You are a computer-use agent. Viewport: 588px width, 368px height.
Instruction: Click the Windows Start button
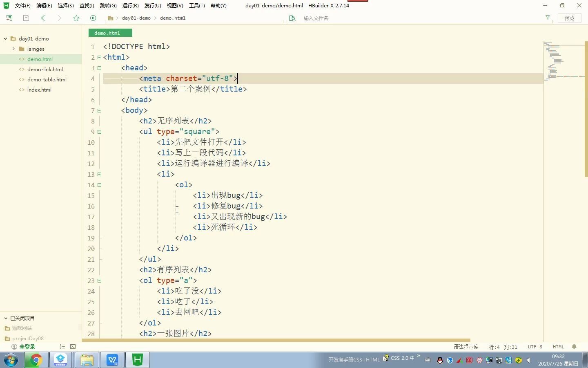point(11,360)
